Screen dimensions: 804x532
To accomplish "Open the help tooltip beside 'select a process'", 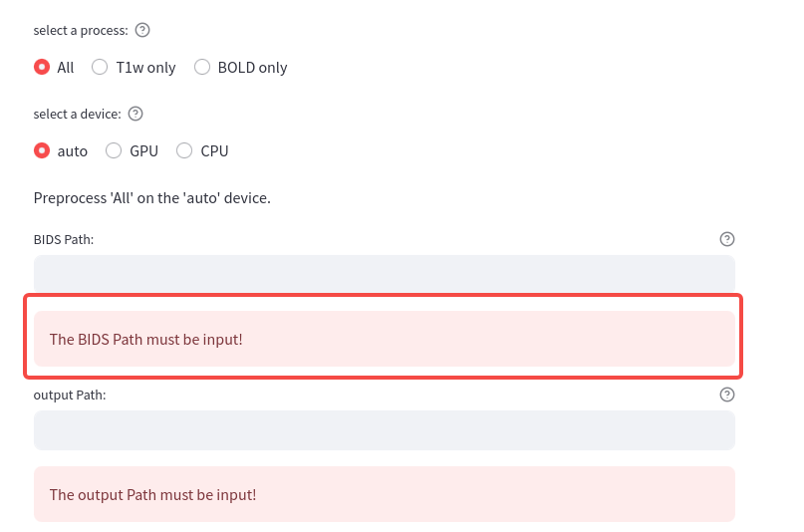I will pyautogui.click(x=142, y=30).
